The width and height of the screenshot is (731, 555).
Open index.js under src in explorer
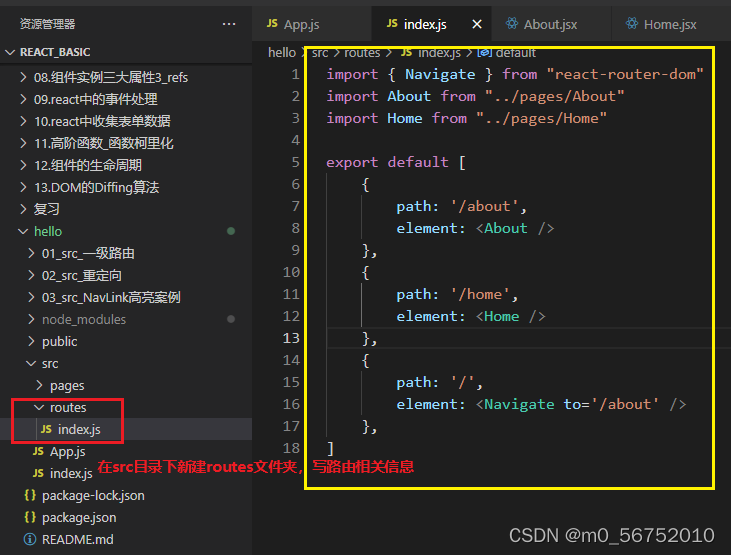71,473
